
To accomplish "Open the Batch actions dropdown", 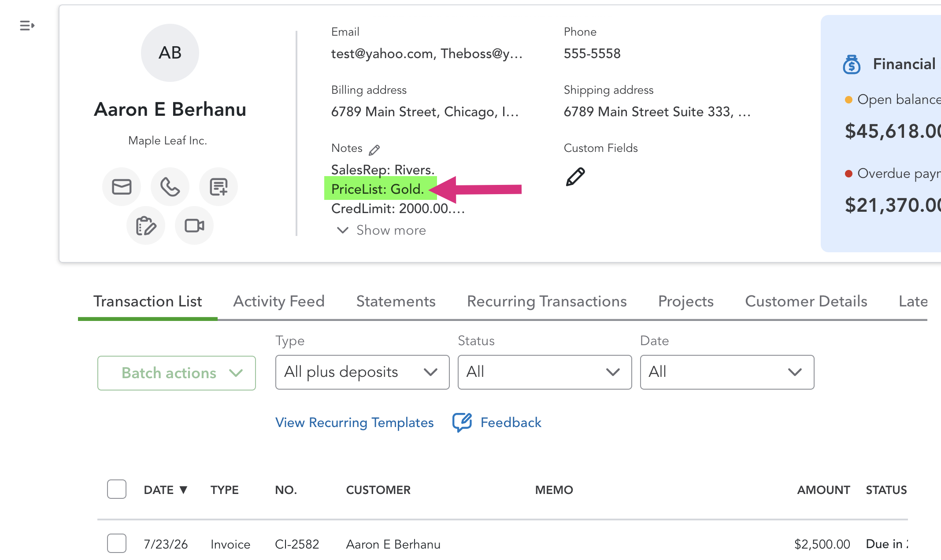I will (177, 373).
